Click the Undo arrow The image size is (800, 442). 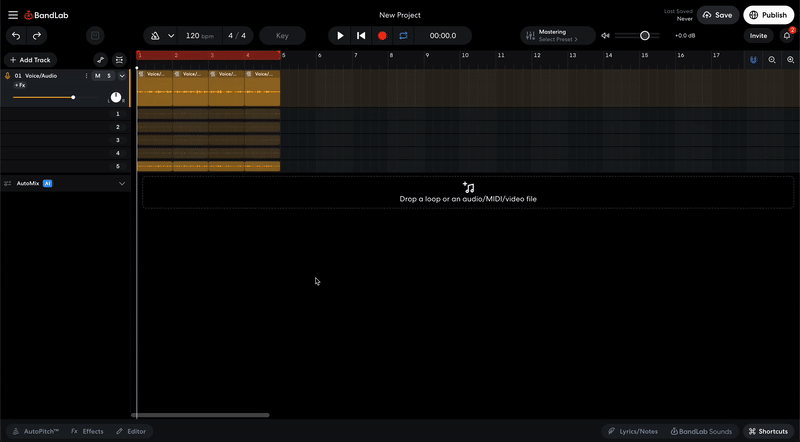tap(16, 36)
